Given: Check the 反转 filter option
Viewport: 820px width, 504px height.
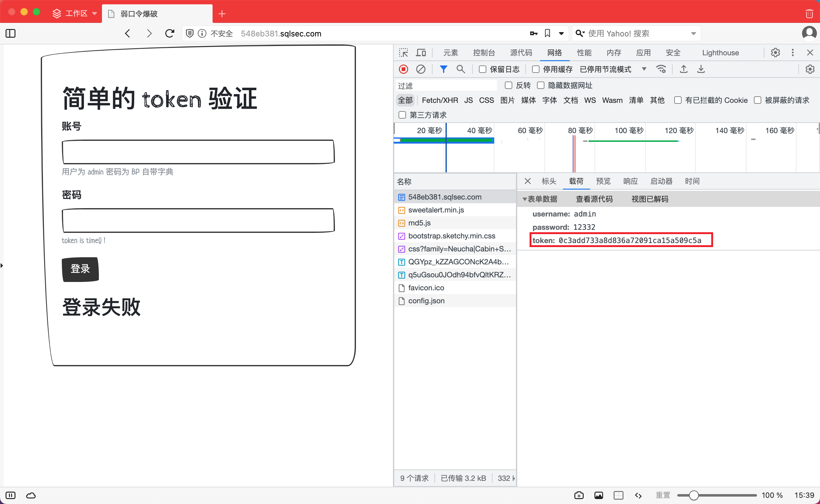Looking at the screenshot, I should pyautogui.click(x=509, y=85).
